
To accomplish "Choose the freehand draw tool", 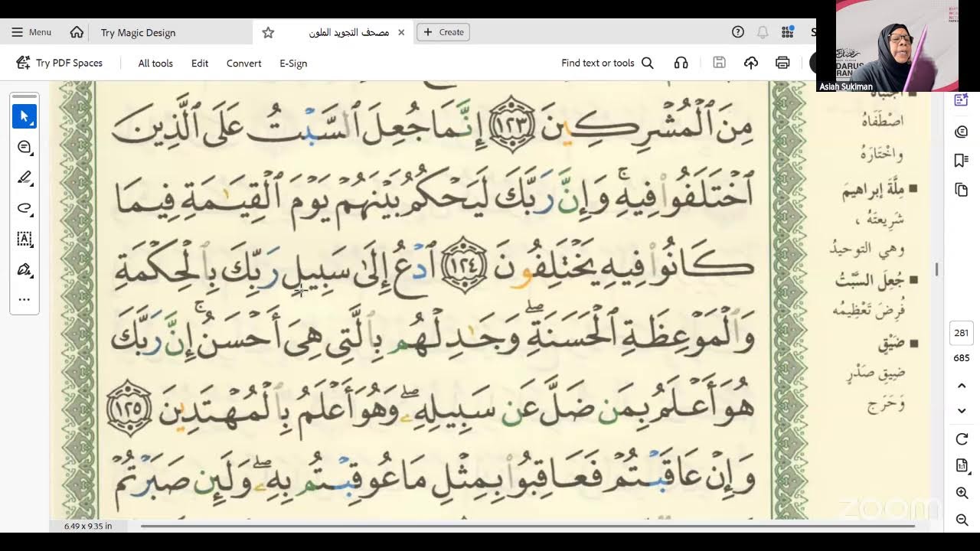I will coord(24,208).
